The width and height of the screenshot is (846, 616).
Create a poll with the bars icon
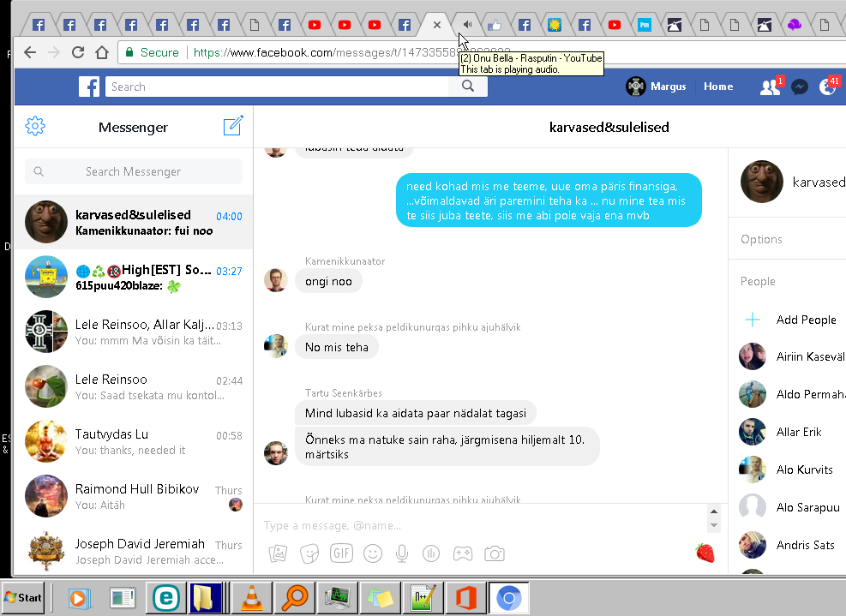coord(431,553)
